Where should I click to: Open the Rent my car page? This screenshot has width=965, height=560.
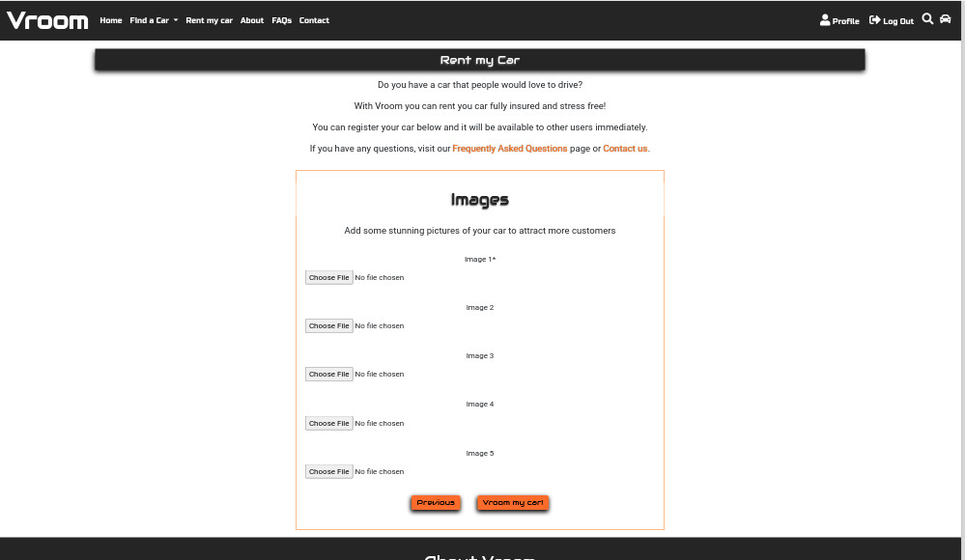(209, 19)
